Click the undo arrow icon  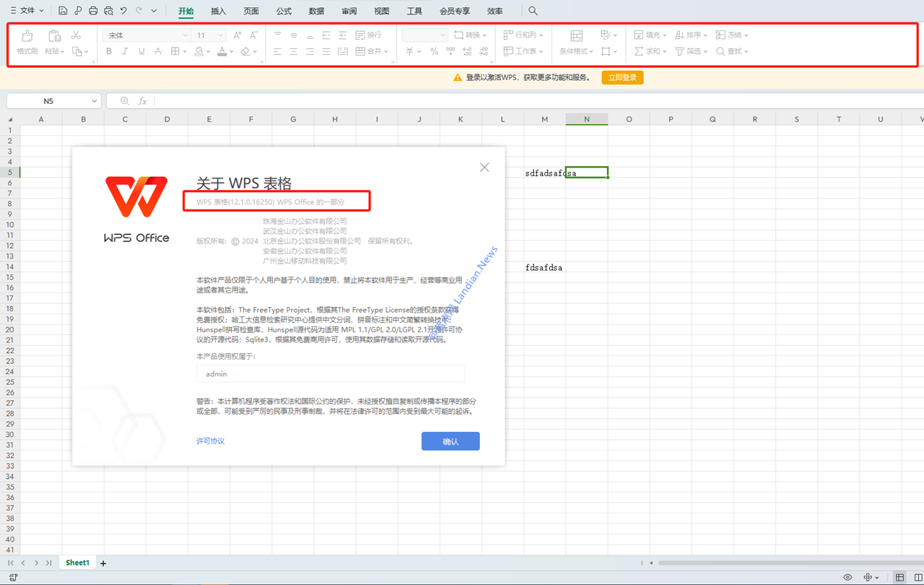tap(123, 11)
